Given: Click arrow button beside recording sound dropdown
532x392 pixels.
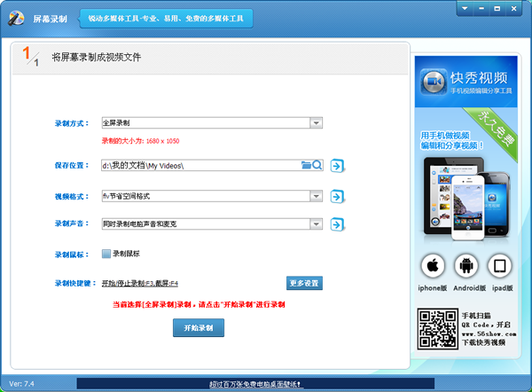Looking at the screenshot, I should (338, 224).
